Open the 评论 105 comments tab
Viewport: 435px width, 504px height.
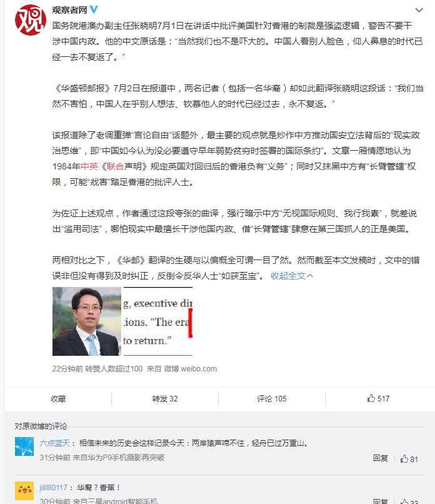click(x=271, y=399)
